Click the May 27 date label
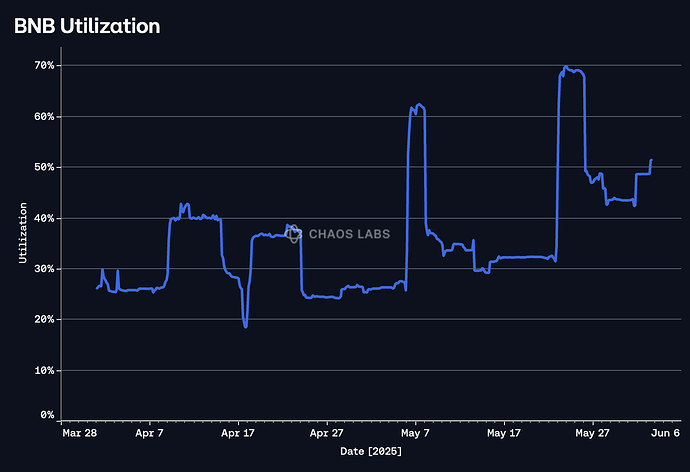Image resolution: width=690 pixels, height=472 pixels. coord(592,433)
